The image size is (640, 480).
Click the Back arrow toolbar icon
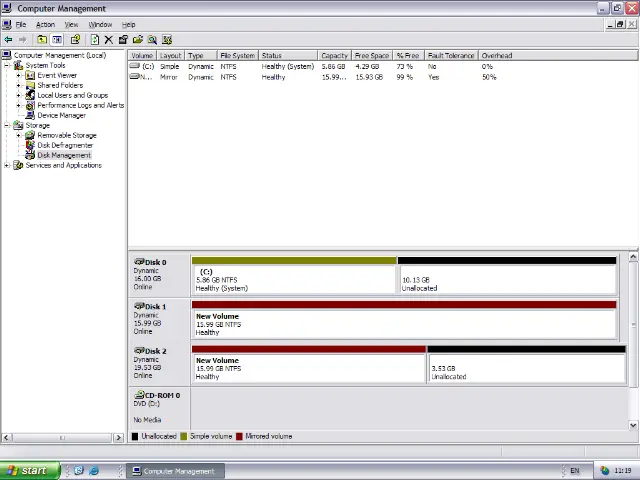click(x=8, y=40)
